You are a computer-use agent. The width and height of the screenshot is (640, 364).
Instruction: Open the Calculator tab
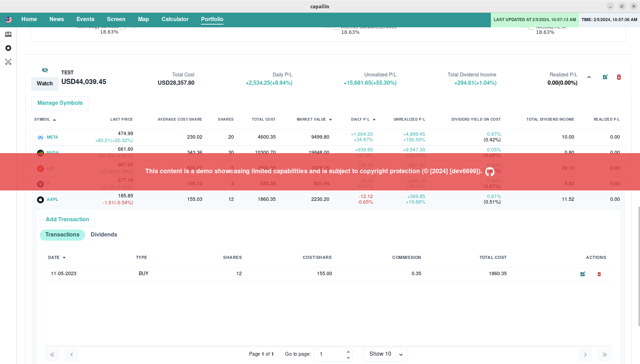tap(175, 19)
